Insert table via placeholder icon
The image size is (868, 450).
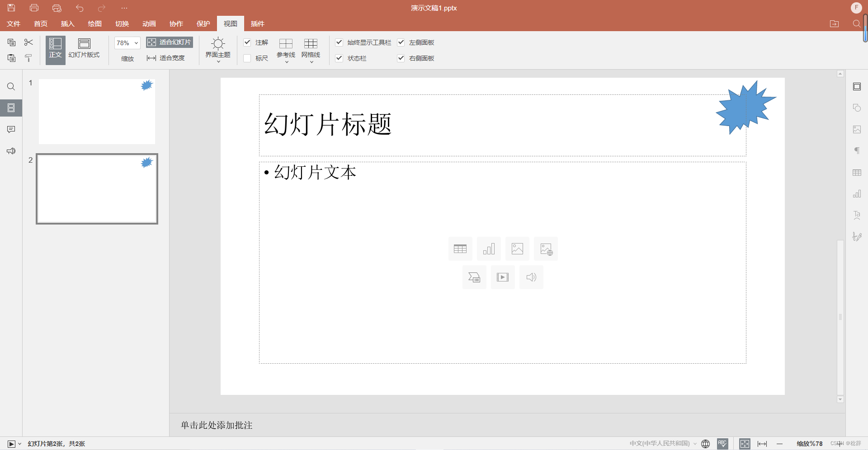pyautogui.click(x=460, y=249)
